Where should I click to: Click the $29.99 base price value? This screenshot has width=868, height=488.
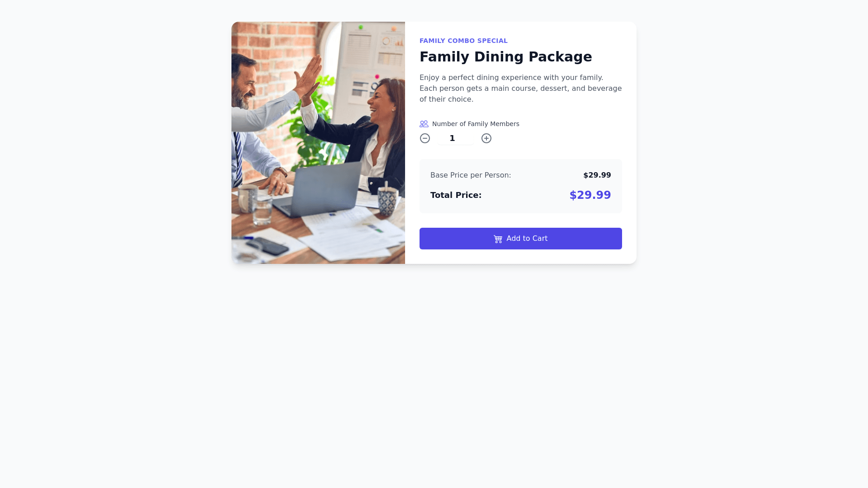[x=597, y=175]
